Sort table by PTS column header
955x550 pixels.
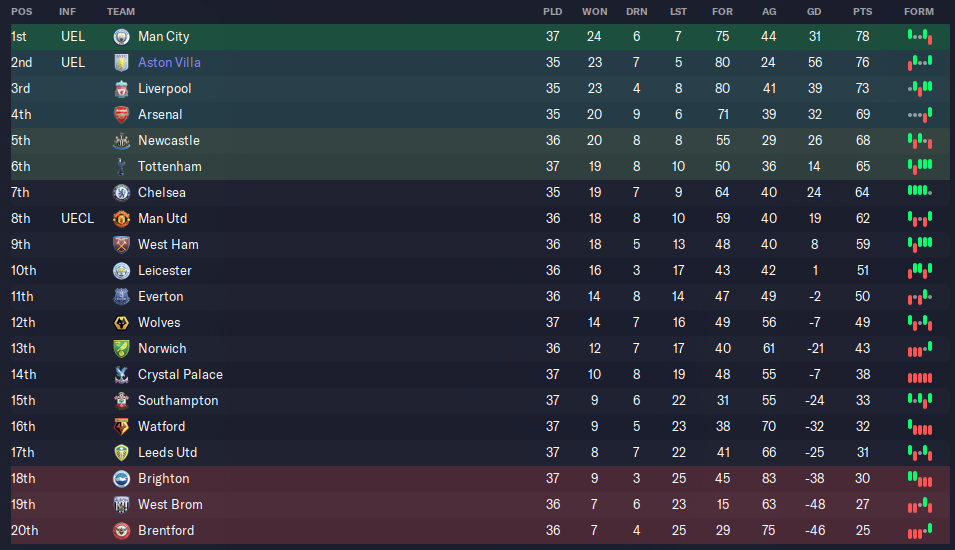(862, 12)
